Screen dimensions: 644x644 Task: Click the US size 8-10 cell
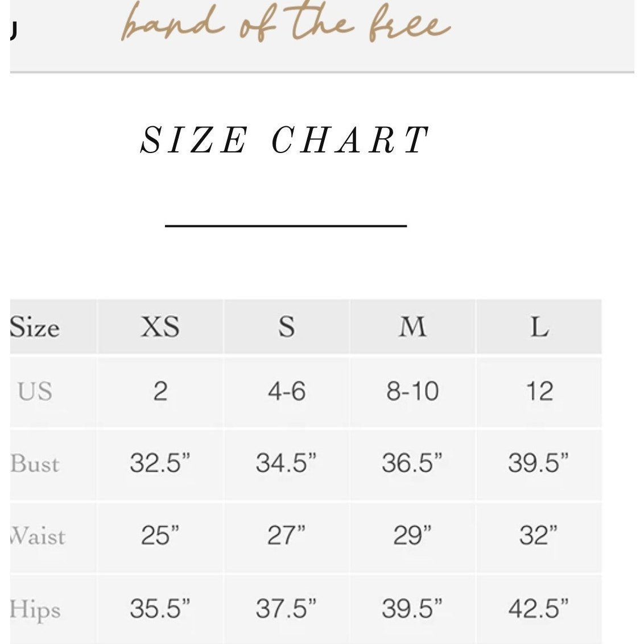[x=413, y=392]
